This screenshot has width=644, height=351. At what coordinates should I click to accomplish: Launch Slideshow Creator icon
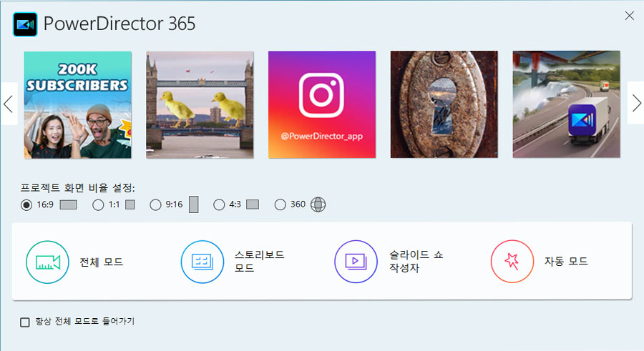(356, 262)
